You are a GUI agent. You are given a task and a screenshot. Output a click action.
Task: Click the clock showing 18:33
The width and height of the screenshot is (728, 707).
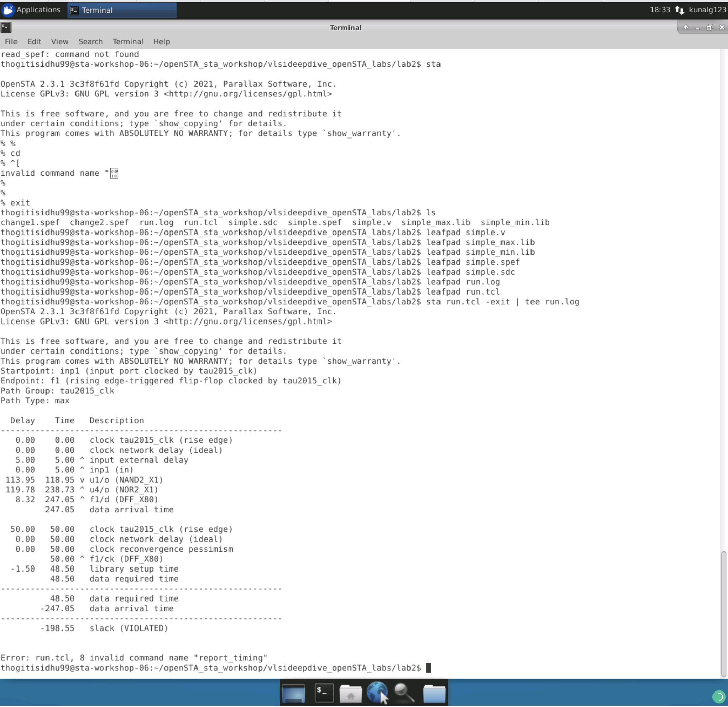point(660,10)
